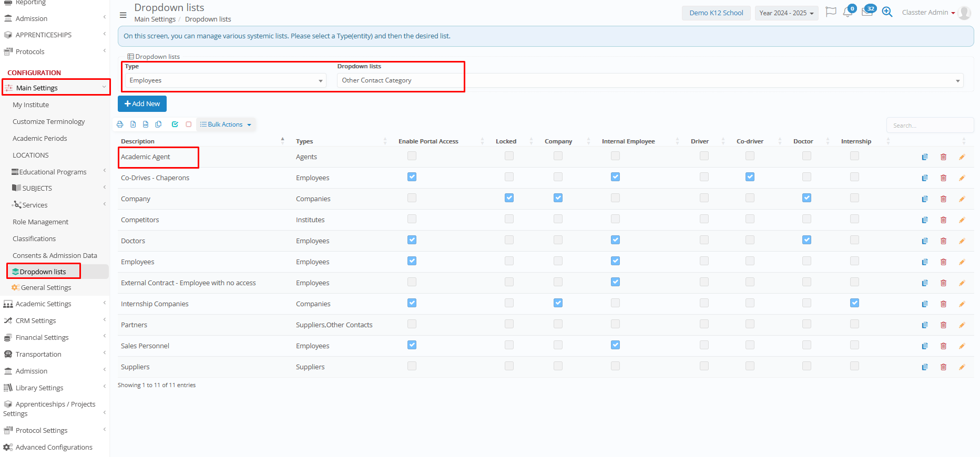The height and width of the screenshot is (457, 980).
Task: Open the Year 2024 - 2025 selector
Action: (786, 13)
